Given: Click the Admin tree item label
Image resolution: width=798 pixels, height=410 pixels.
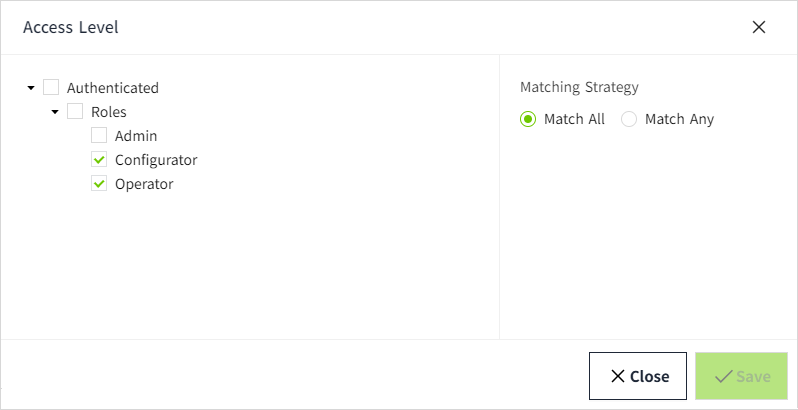Looking at the screenshot, I should point(136,136).
